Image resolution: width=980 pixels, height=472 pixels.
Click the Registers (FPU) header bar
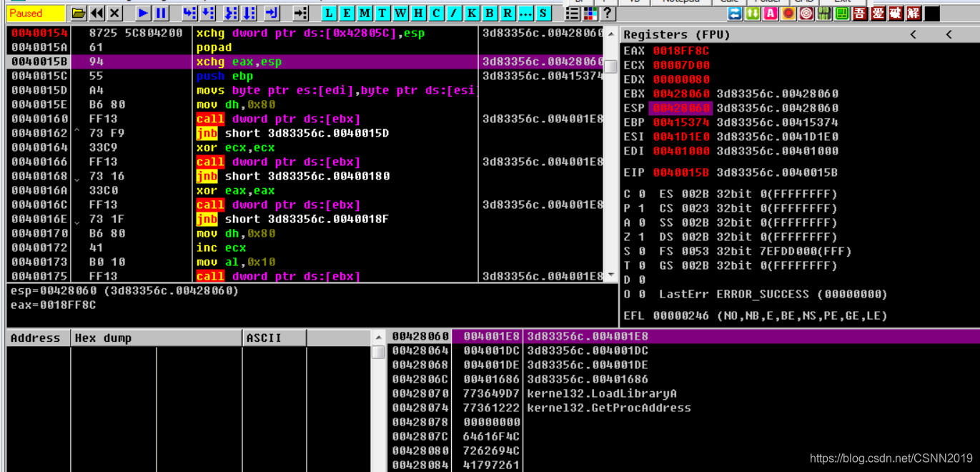tap(800, 34)
